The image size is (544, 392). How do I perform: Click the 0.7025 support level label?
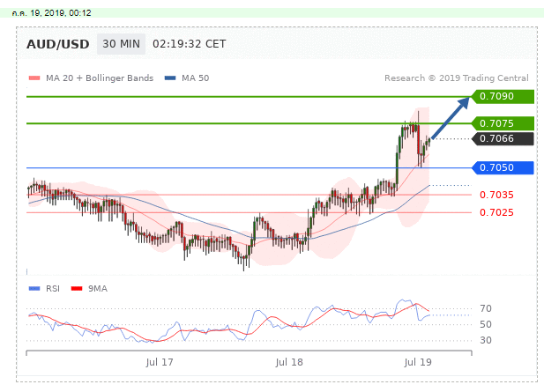pos(496,212)
